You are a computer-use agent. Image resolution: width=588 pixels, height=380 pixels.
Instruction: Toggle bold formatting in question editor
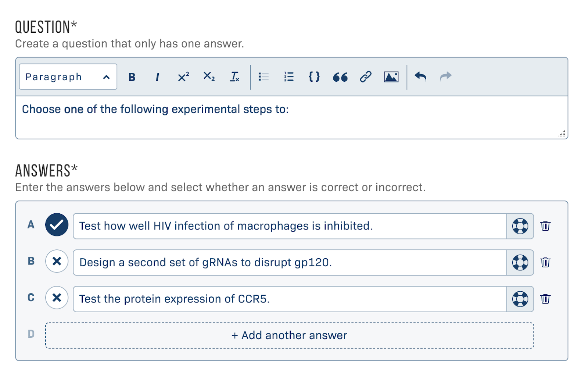[132, 77]
